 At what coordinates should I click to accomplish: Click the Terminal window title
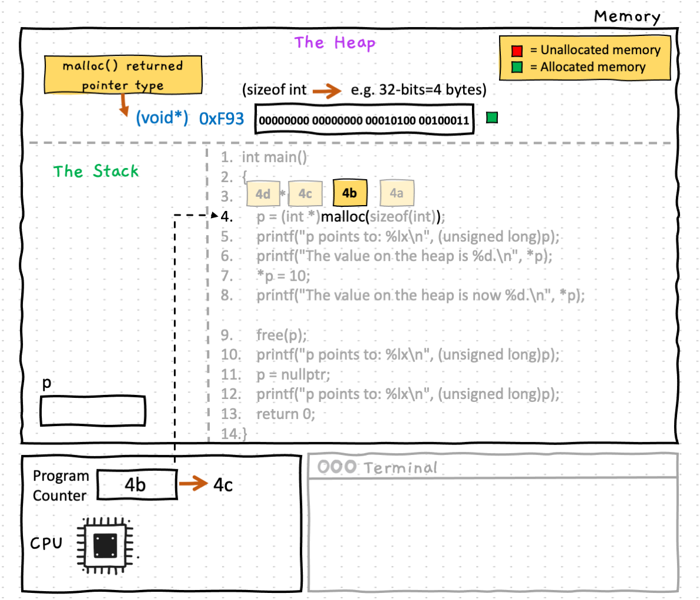(400, 468)
